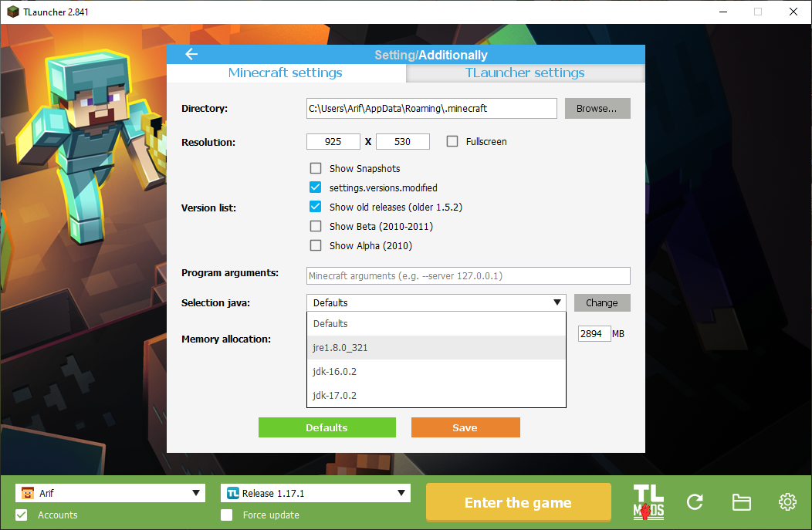Enable Show Beta (2010-2011) checkbox

click(316, 226)
